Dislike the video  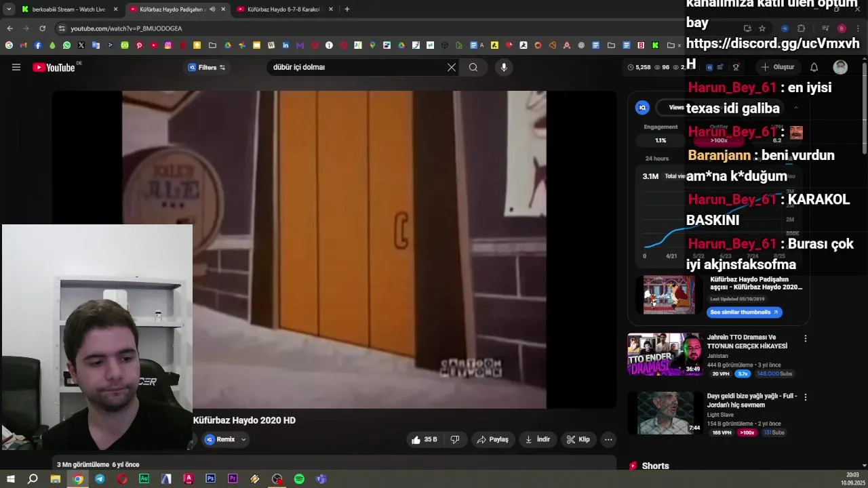tap(455, 439)
